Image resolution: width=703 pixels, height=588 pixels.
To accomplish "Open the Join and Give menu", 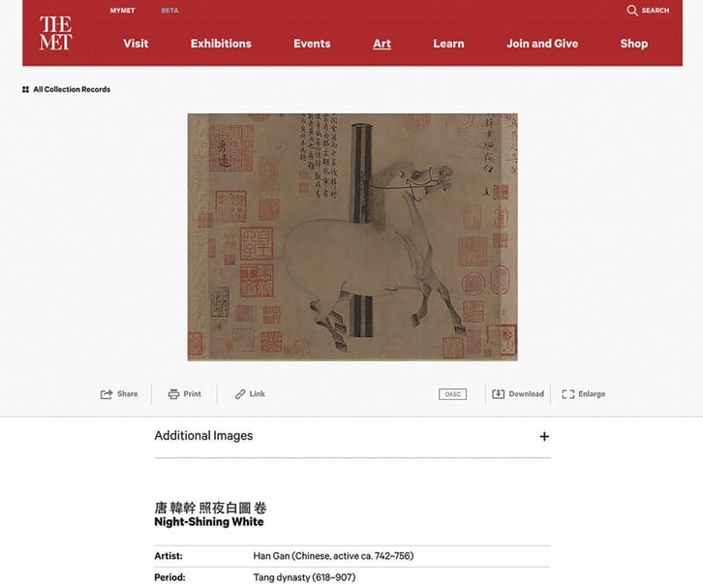I will click(542, 44).
